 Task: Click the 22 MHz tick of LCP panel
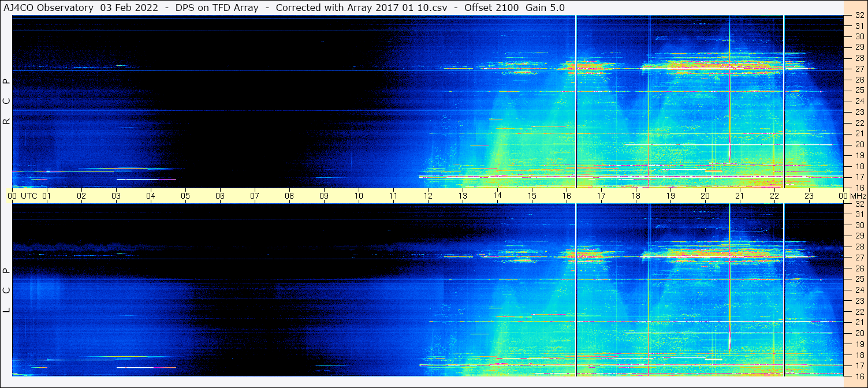click(x=859, y=311)
